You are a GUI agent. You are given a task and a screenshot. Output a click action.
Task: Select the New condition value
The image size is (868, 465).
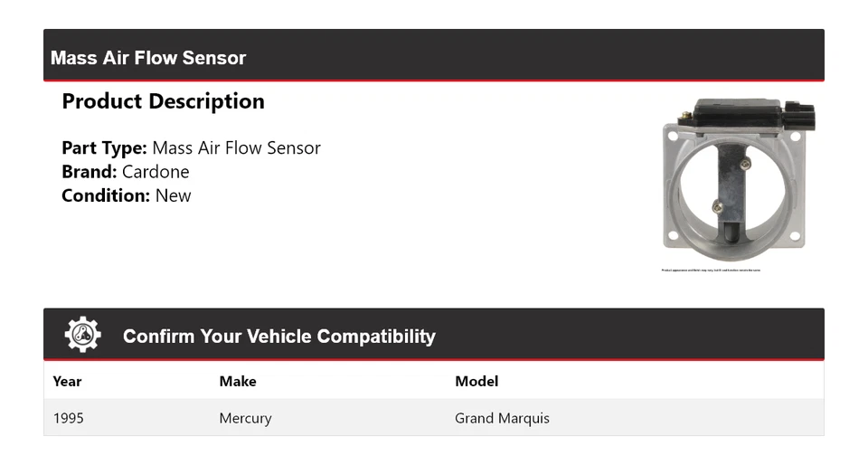pyautogui.click(x=173, y=195)
